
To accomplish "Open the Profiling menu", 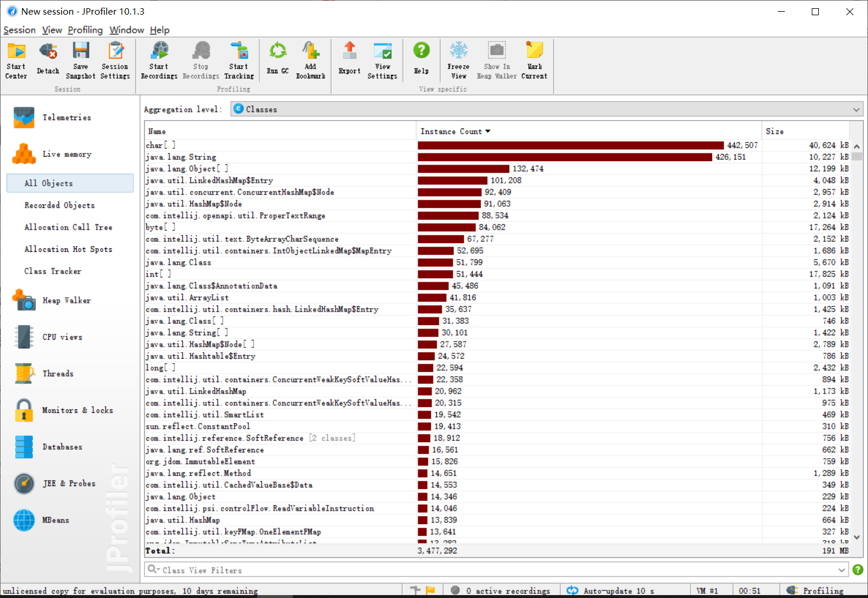I will (85, 30).
